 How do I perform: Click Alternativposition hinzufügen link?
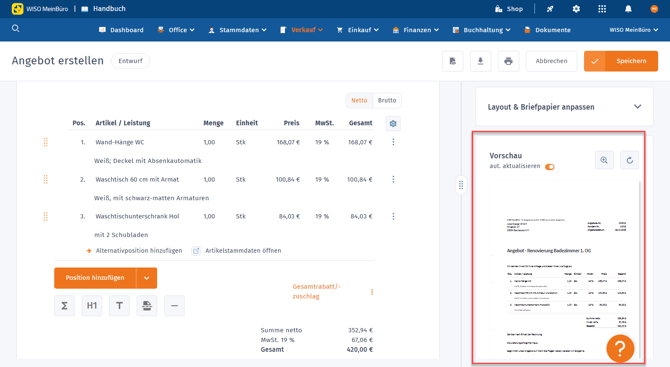coord(135,251)
